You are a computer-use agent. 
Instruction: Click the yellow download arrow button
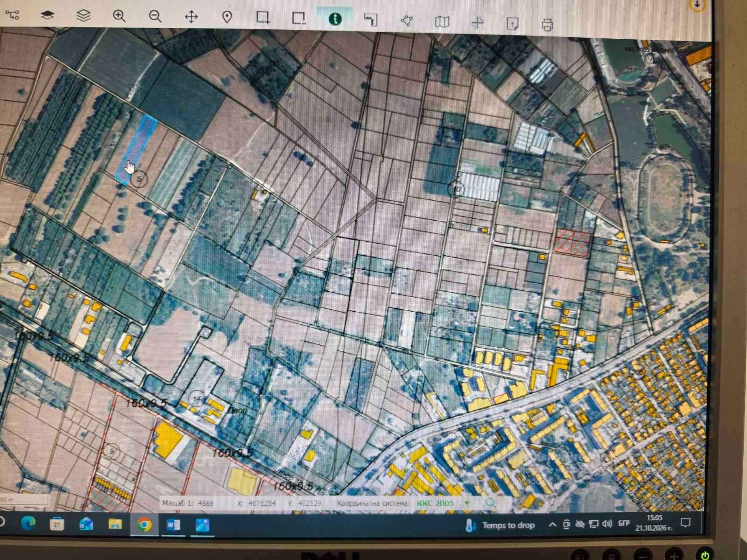coord(697,4)
